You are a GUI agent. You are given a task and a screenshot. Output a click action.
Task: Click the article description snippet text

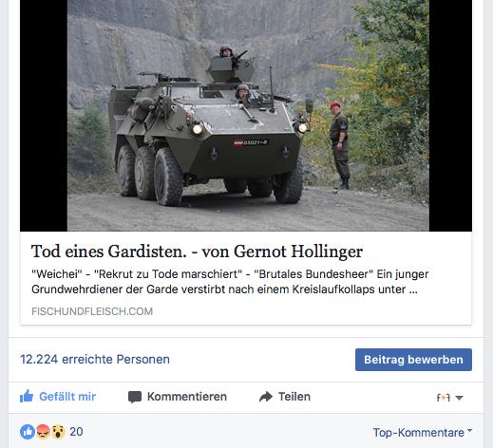(230, 282)
